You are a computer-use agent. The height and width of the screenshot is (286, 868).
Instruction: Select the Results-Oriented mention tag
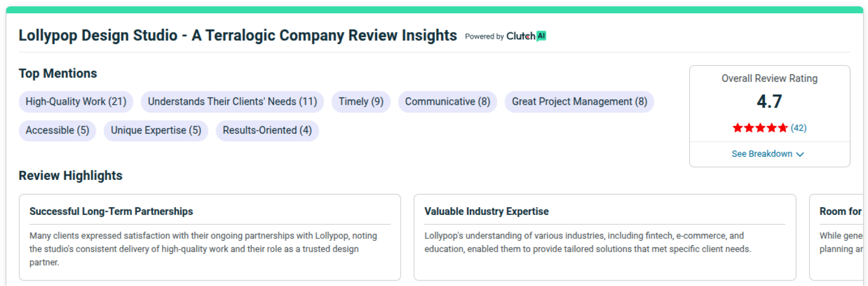click(x=267, y=131)
